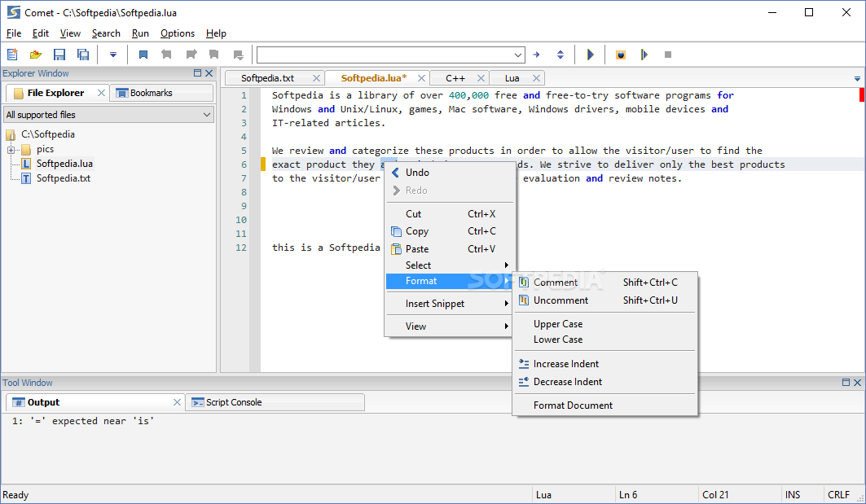Click the gray stop square icon

pos(668,55)
